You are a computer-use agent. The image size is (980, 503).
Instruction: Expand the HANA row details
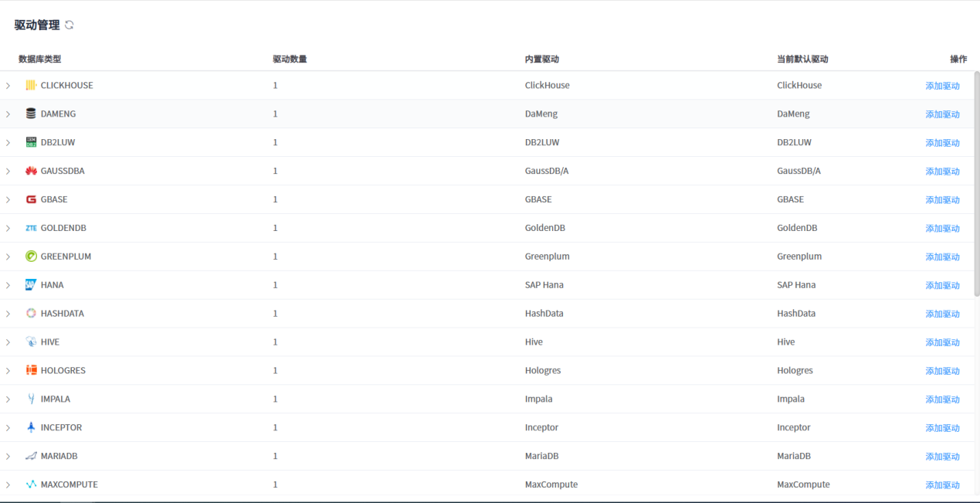(8, 286)
